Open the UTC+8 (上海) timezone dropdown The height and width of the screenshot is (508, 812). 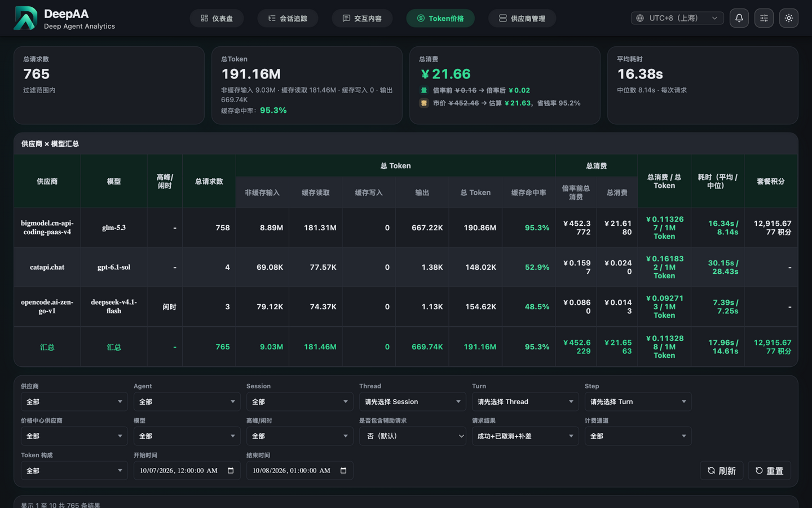677,18
